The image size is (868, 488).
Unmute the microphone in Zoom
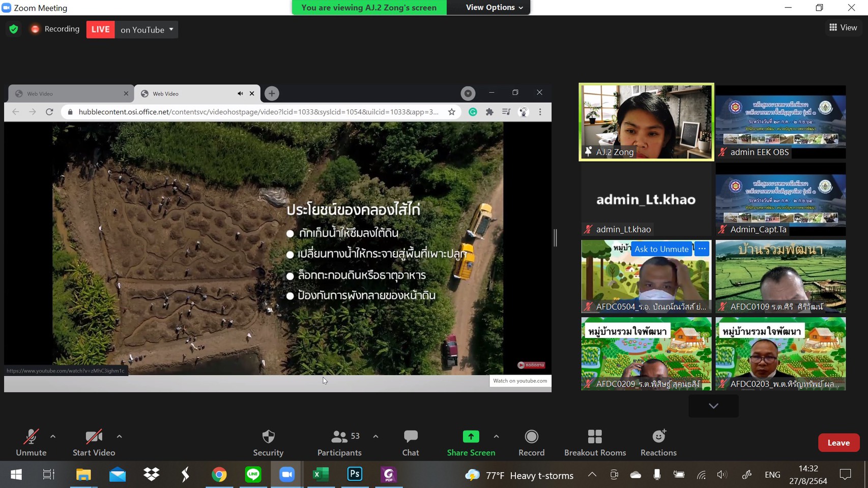pyautogui.click(x=31, y=443)
